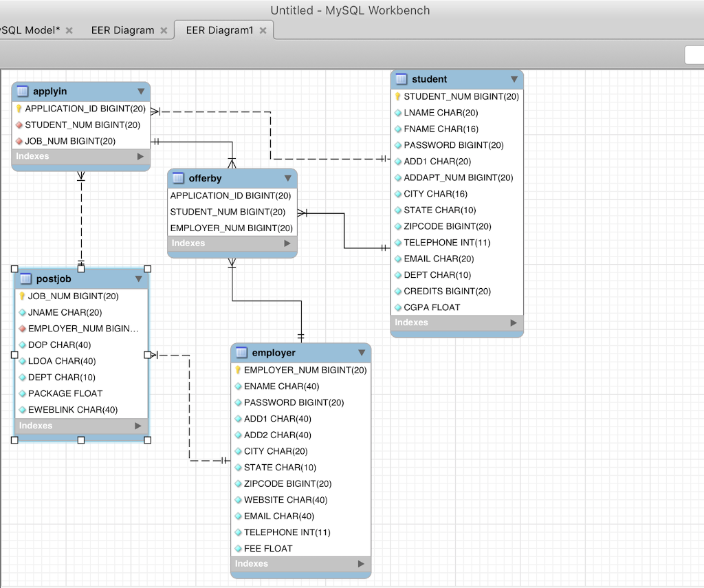This screenshot has width=704, height=588.
Task: Select the key icon beside EMPLOYER_NUM in employer
Action: [x=238, y=369]
